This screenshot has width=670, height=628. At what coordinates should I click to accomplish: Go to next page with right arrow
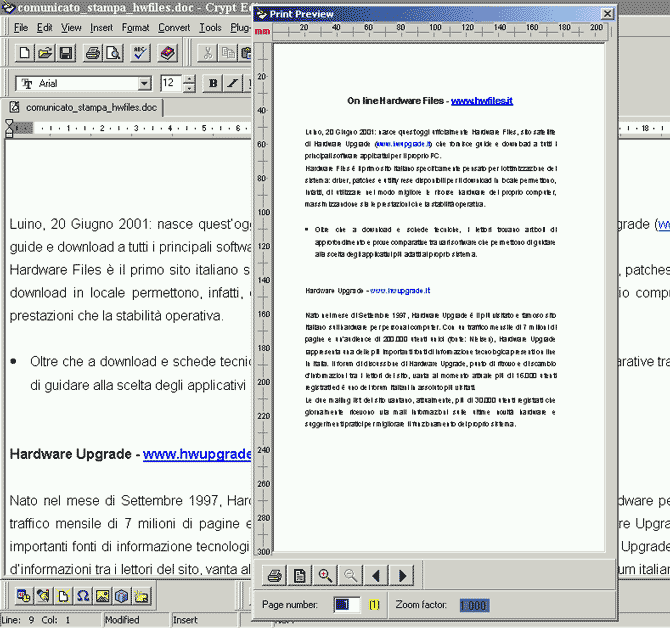point(401,576)
